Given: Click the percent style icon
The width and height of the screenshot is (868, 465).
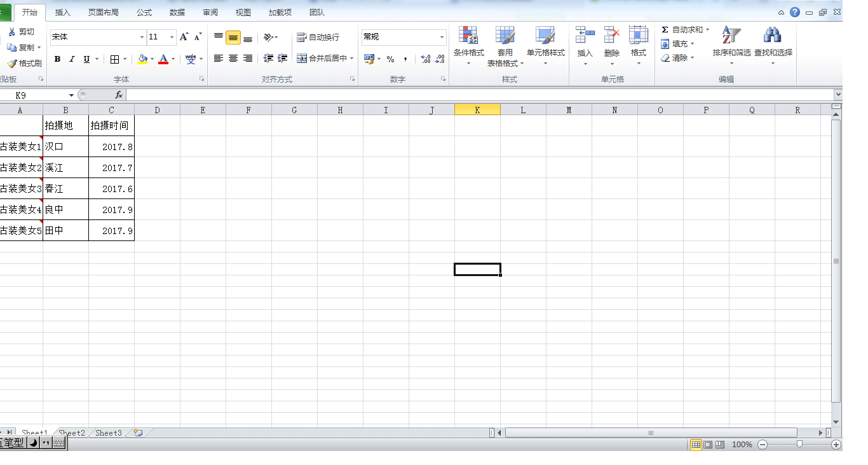Looking at the screenshot, I should pos(390,59).
